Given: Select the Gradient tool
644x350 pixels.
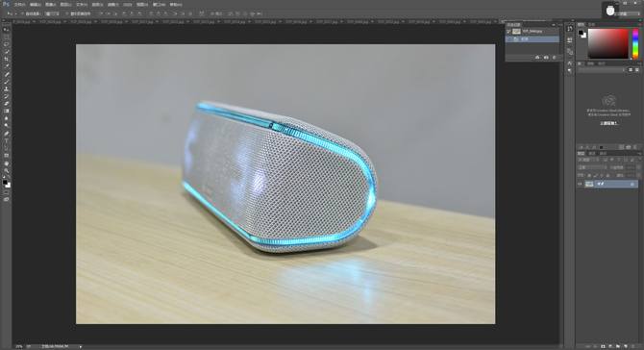Looking at the screenshot, I should click(x=6, y=111).
